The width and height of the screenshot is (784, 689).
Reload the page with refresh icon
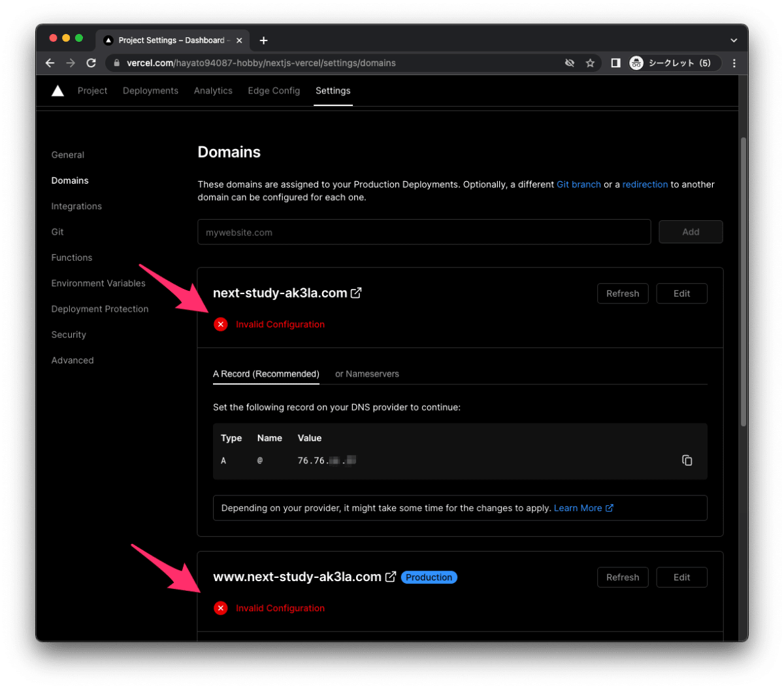91,63
